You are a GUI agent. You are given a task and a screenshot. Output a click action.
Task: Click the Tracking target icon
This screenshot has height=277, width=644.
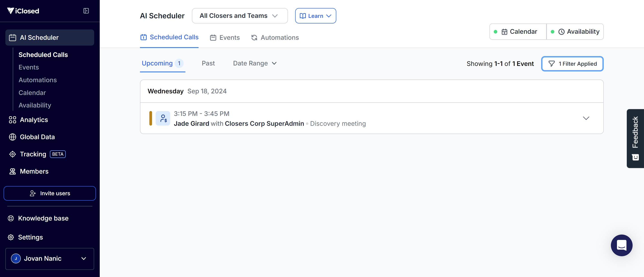[13, 154]
